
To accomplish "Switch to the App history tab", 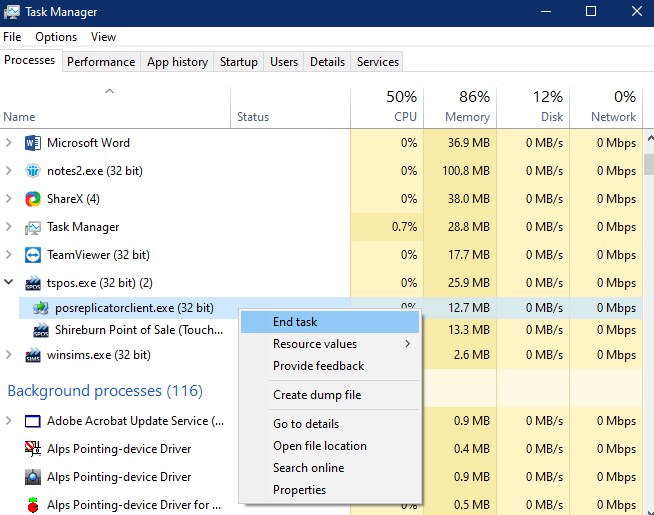I will point(177,62).
